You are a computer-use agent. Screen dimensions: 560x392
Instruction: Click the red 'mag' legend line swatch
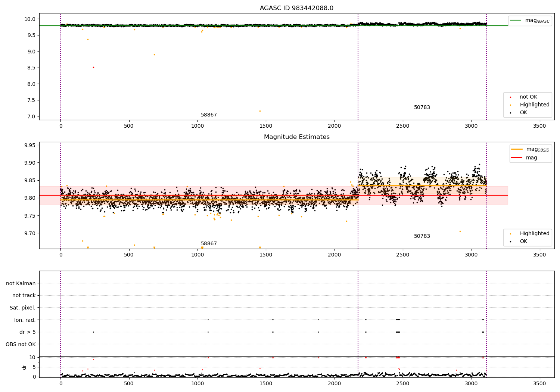pyautogui.click(x=517, y=158)
